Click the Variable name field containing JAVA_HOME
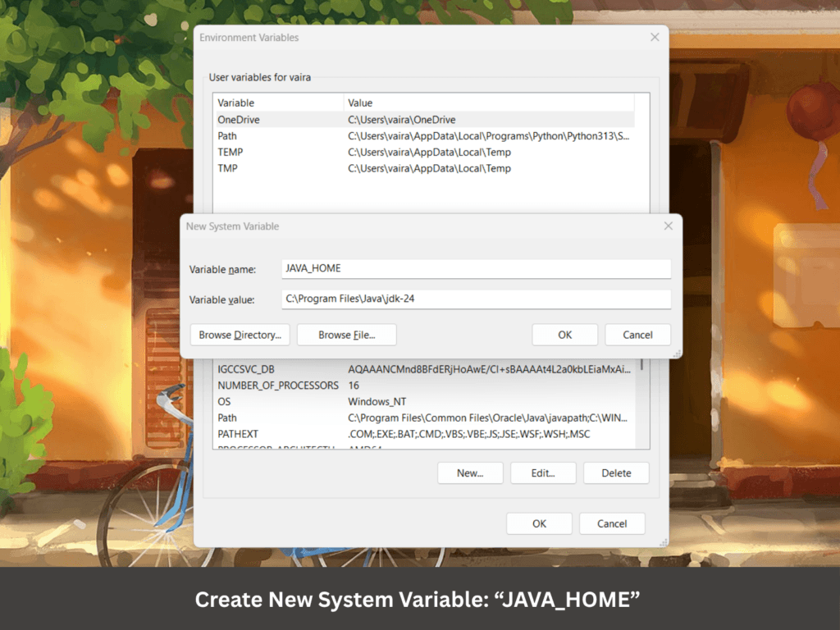This screenshot has height=630, width=840. point(475,269)
